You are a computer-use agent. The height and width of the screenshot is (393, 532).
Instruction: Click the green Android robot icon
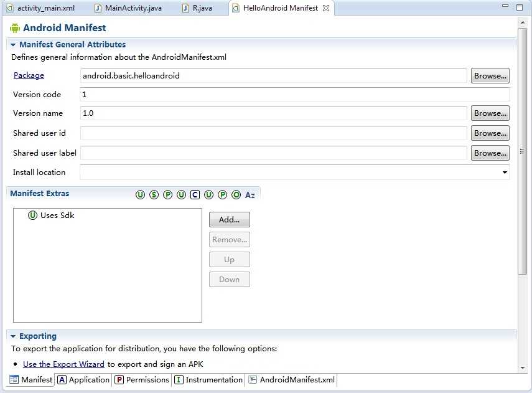pyautogui.click(x=15, y=28)
